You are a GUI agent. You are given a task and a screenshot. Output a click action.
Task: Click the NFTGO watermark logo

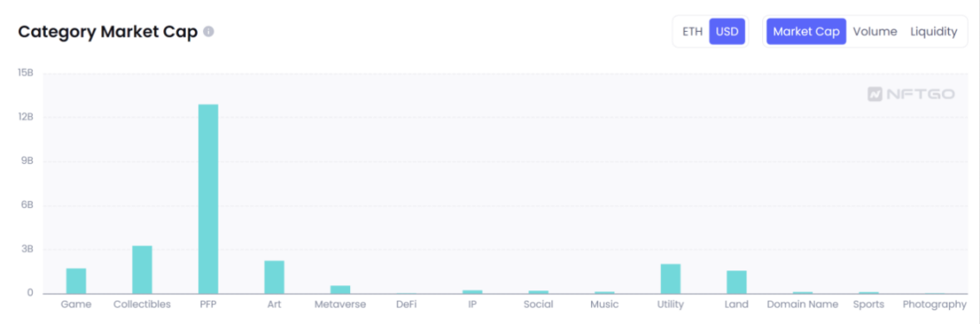pyautogui.click(x=911, y=94)
